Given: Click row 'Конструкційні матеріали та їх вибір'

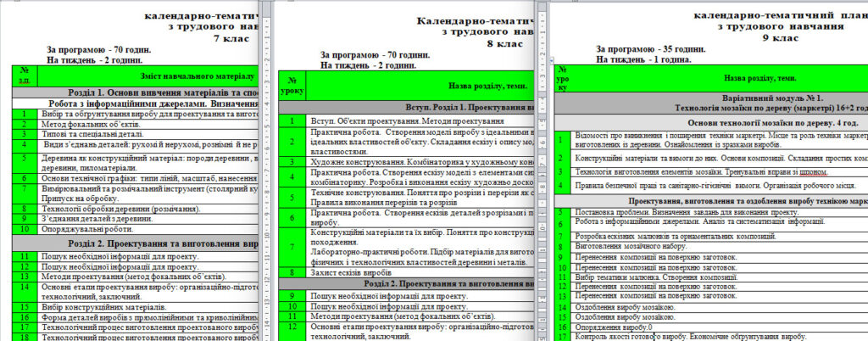Looking at the screenshot, I should click(406, 248).
